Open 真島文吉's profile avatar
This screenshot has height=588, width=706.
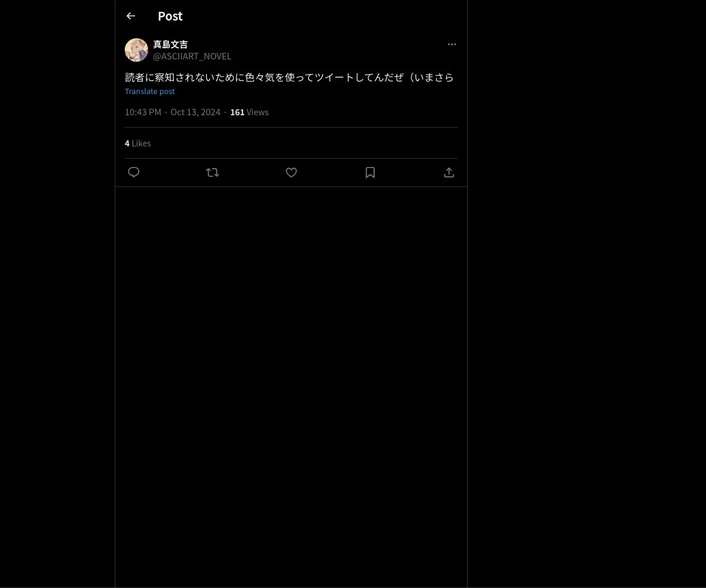(x=136, y=50)
